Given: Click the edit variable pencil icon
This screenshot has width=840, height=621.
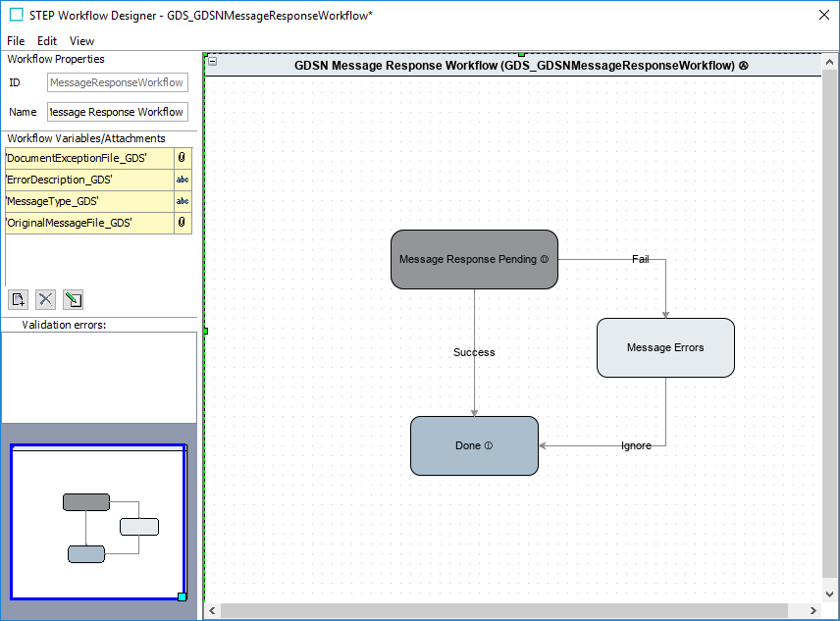Looking at the screenshot, I should coord(73,299).
